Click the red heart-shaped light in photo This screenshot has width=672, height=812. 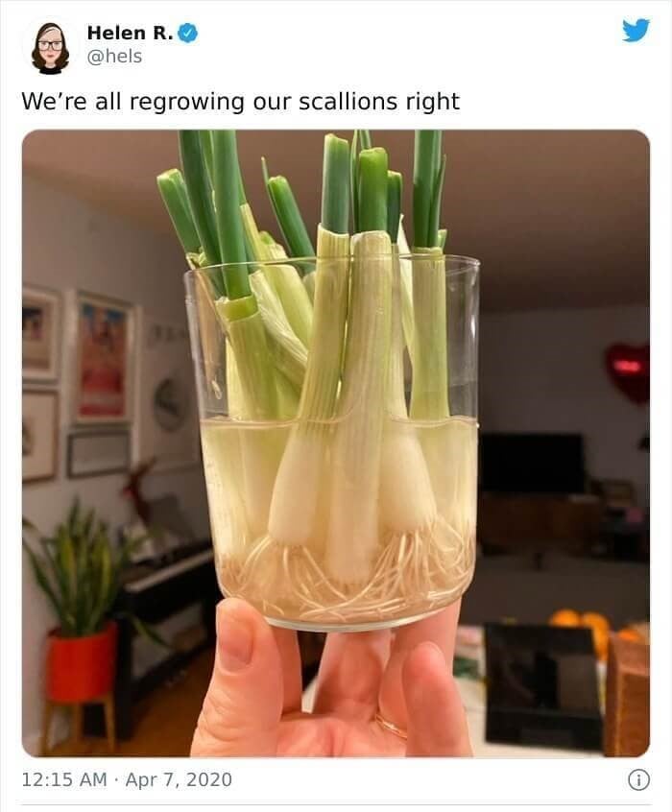coord(627,371)
